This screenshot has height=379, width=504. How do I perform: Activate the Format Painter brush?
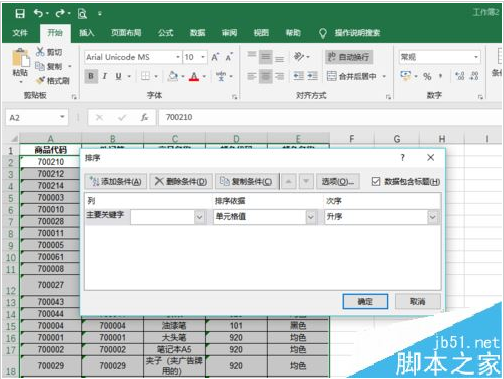(x=40, y=80)
